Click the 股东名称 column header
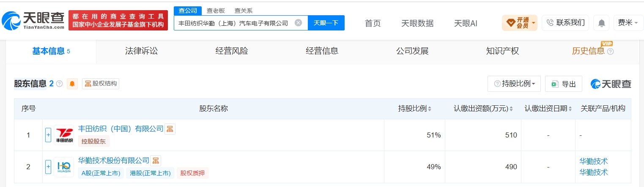The height and width of the screenshot is (187, 644). pyautogui.click(x=214, y=109)
